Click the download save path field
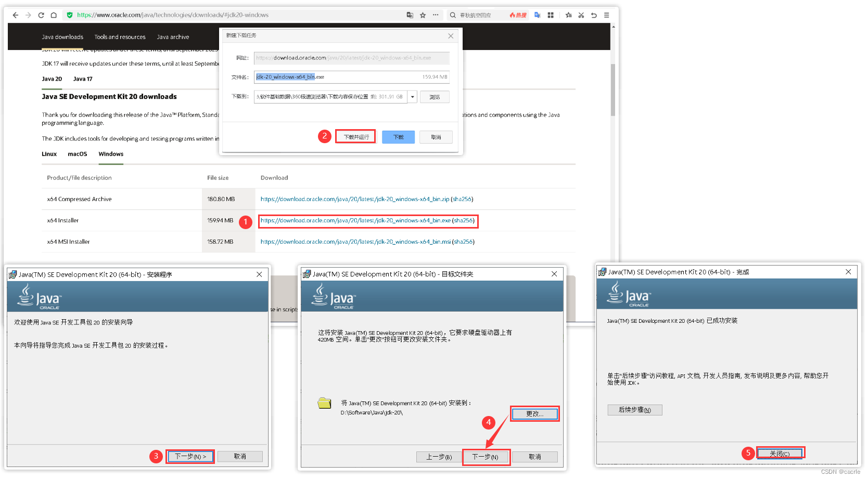 click(330, 97)
